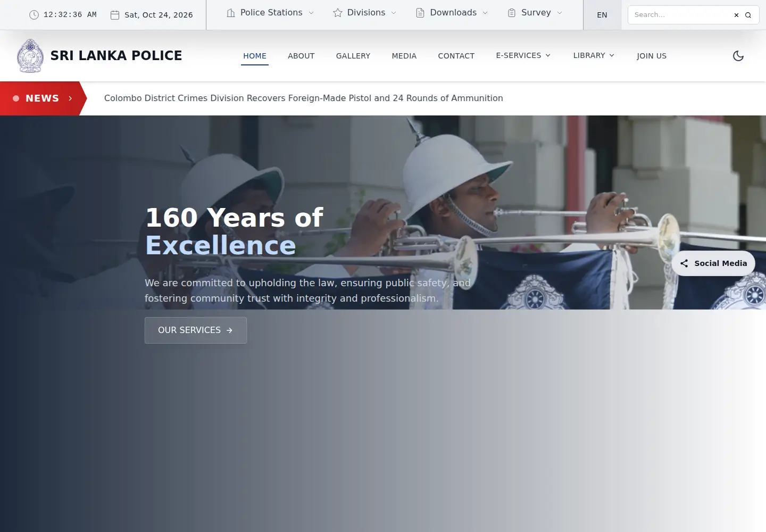Click the arrow icon on Our Services

[229, 330]
